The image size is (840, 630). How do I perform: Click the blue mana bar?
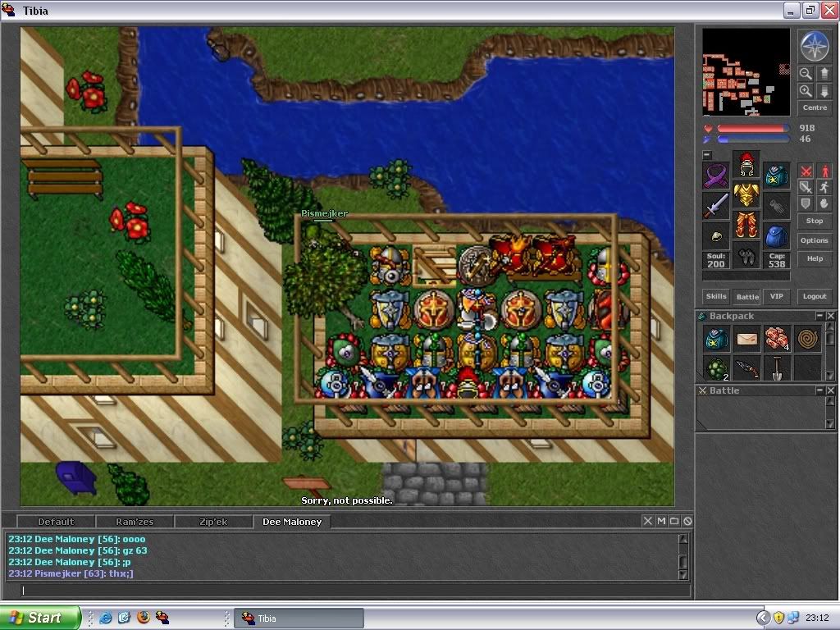(x=753, y=139)
